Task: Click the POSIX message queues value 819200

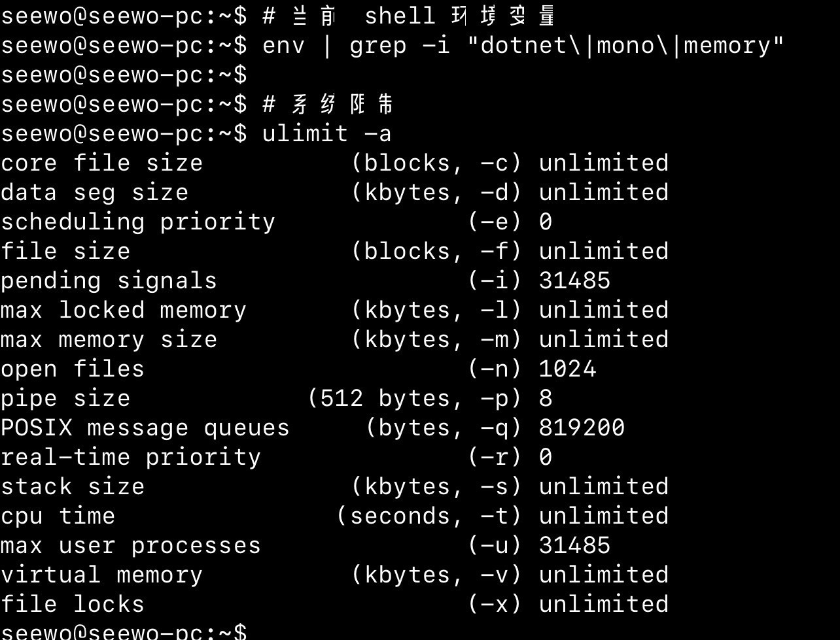Action: 581,428
